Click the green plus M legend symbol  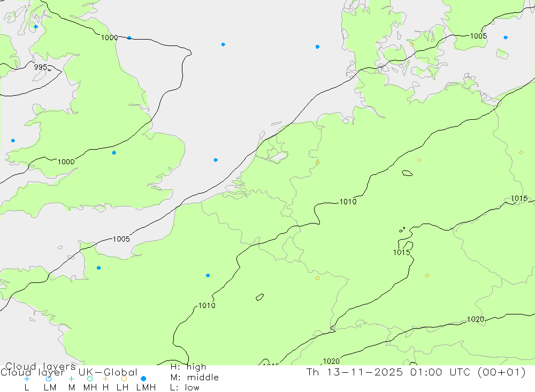(71, 379)
